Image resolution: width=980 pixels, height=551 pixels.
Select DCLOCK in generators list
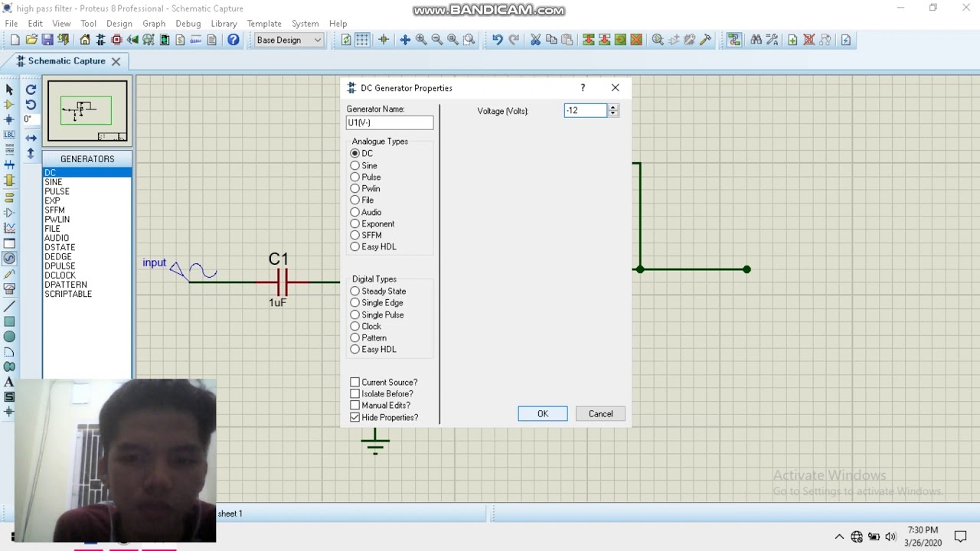point(87,275)
